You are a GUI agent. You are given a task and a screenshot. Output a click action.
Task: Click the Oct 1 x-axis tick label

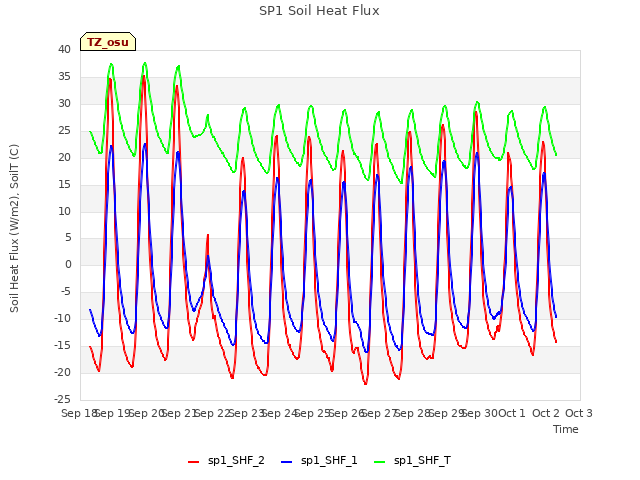pyautogui.click(x=512, y=413)
